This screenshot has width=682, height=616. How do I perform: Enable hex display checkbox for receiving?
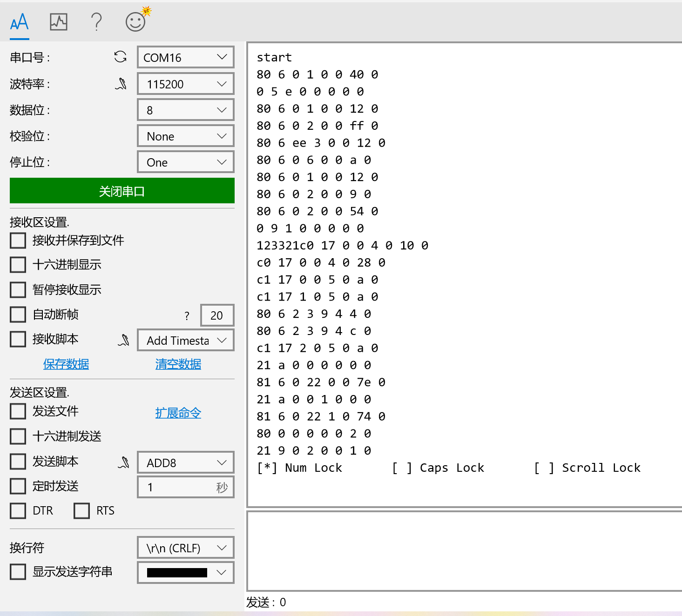(x=18, y=265)
